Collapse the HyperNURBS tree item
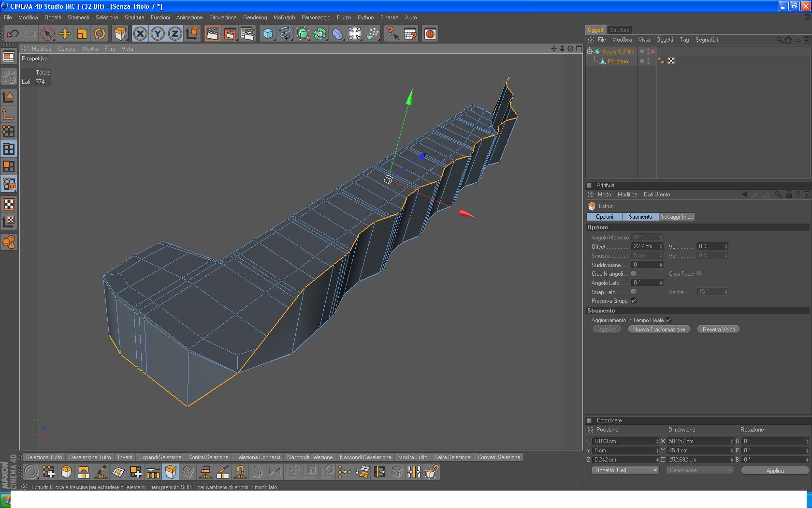The height and width of the screenshot is (508, 812). (x=590, y=51)
